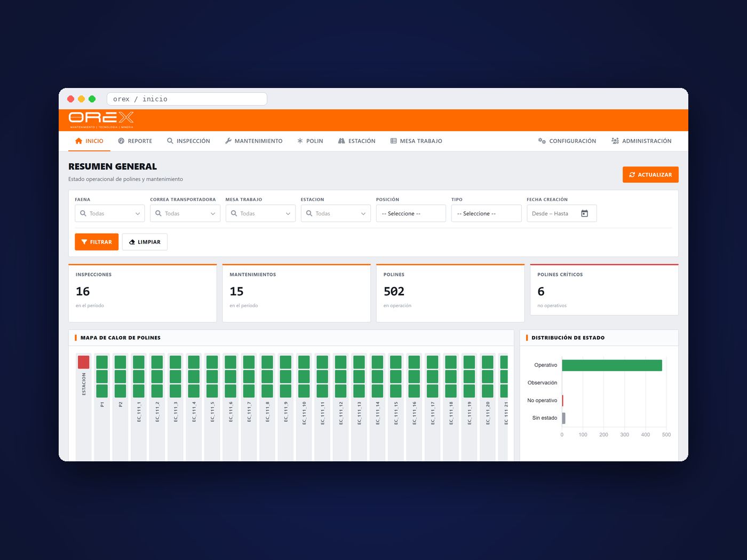Click the Configuración gears icon
Screen dimensions: 747x560
tap(542, 141)
